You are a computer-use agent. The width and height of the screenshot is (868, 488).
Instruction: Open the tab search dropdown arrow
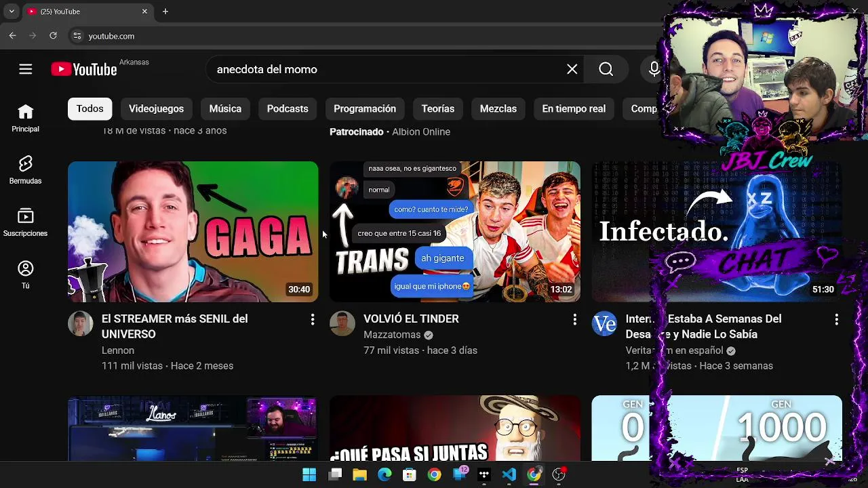click(x=12, y=12)
